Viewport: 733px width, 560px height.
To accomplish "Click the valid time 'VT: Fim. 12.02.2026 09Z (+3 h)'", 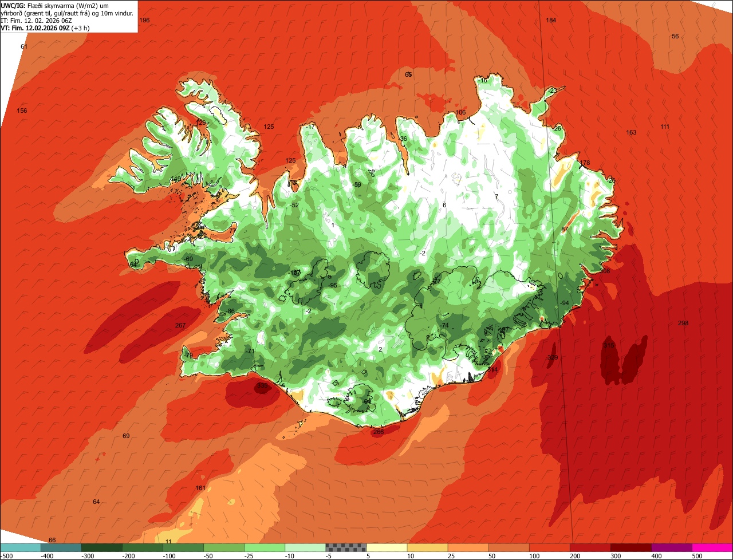I will (x=45, y=27).
